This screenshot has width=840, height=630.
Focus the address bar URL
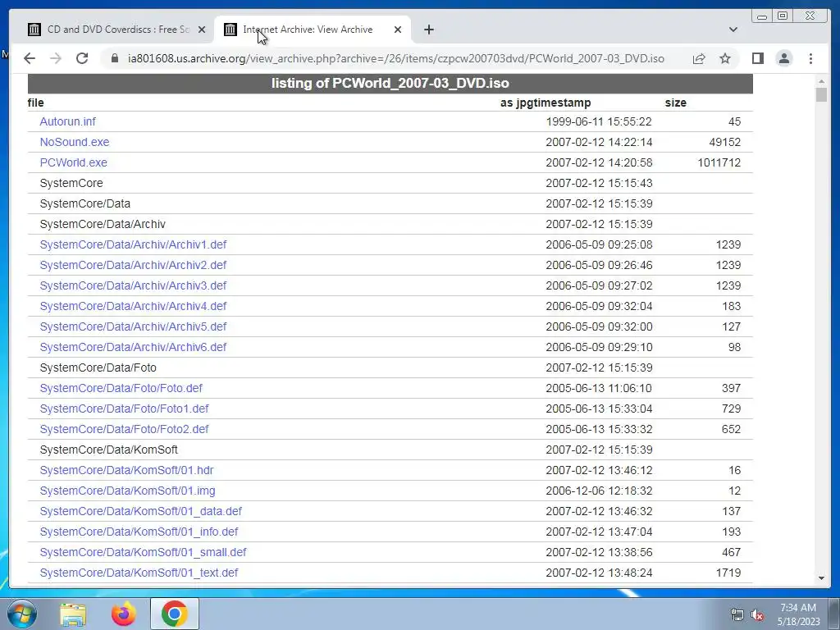[396, 58]
